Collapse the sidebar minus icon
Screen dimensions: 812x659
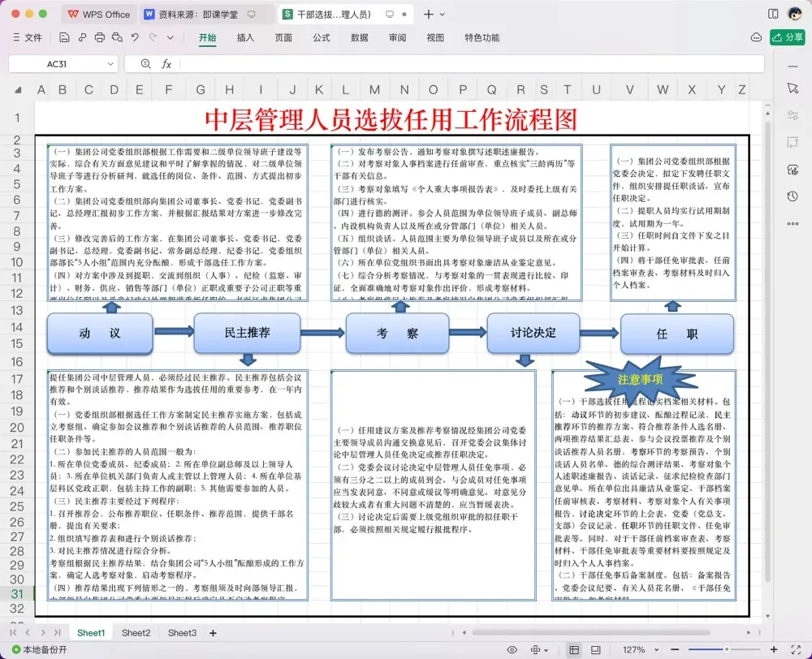(x=793, y=67)
